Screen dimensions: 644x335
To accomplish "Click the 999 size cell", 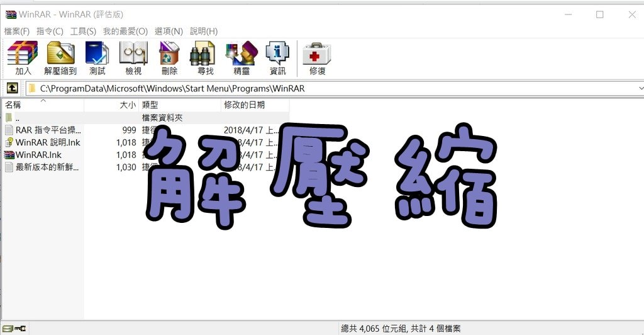I will point(129,130).
